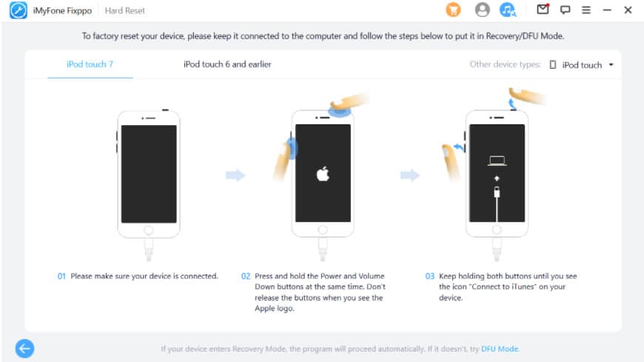Click the arrow between step 01 and 02

235,175
